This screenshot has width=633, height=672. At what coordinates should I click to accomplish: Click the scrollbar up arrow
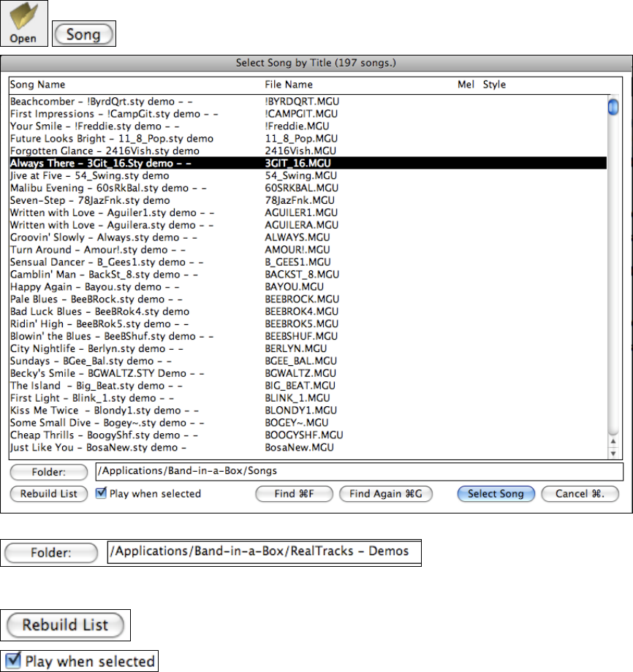point(613,441)
